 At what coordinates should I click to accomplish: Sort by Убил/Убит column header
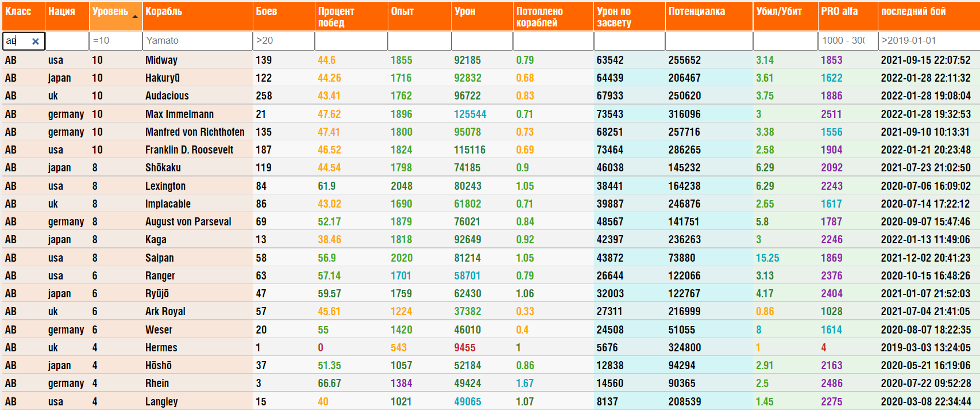[779, 12]
